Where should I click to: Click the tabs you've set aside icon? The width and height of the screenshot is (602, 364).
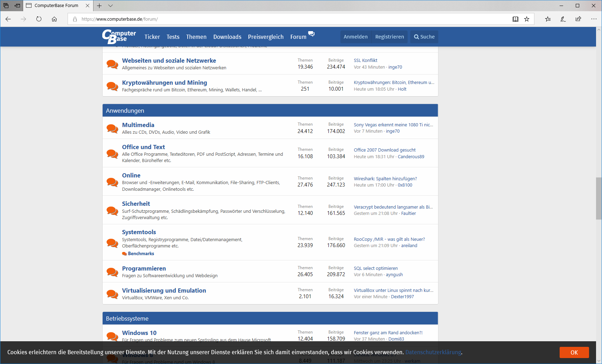click(x=6, y=6)
